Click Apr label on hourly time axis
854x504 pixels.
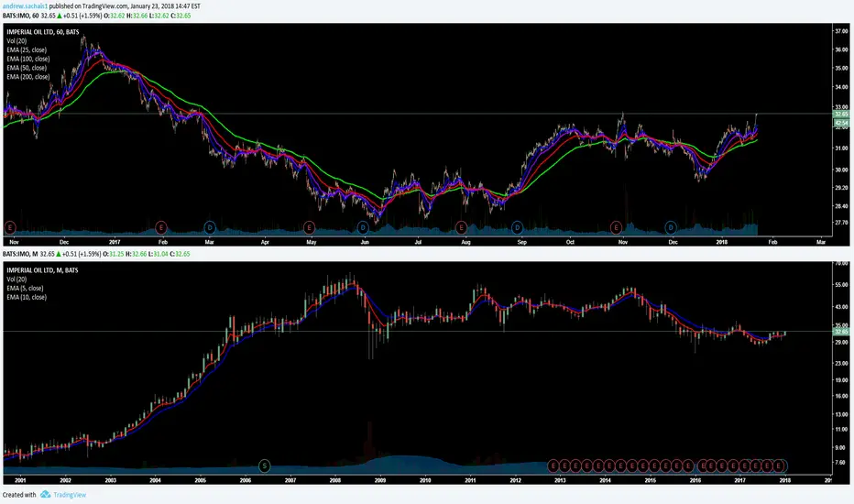[x=265, y=242]
